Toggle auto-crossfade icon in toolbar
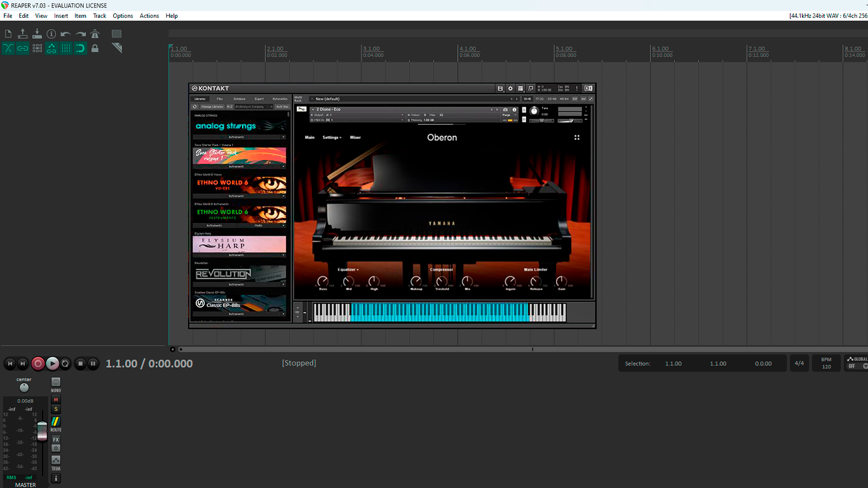 click(x=8, y=48)
